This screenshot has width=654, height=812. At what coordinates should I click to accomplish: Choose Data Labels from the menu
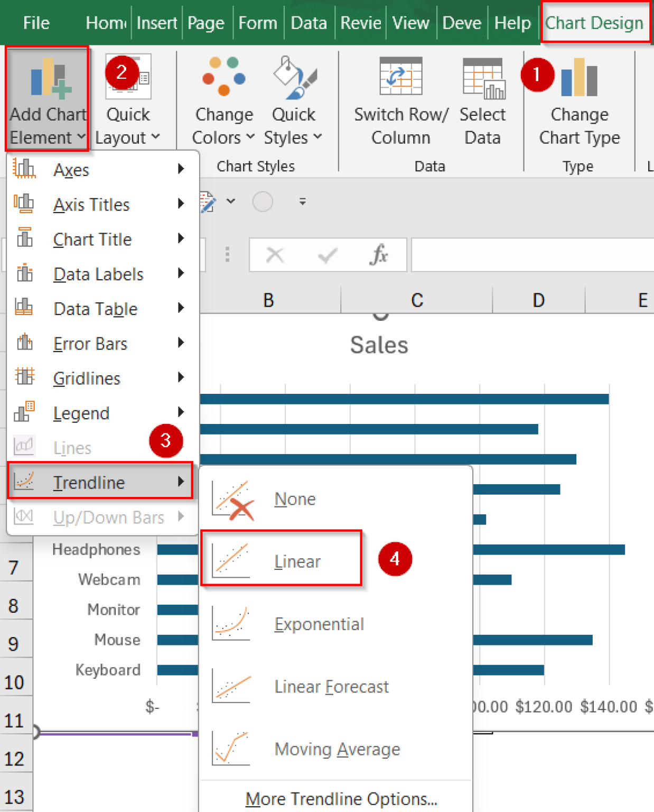[98, 274]
